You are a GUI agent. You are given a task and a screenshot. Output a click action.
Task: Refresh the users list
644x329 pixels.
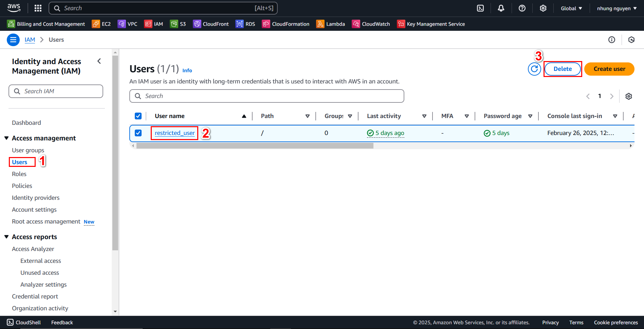[534, 69]
